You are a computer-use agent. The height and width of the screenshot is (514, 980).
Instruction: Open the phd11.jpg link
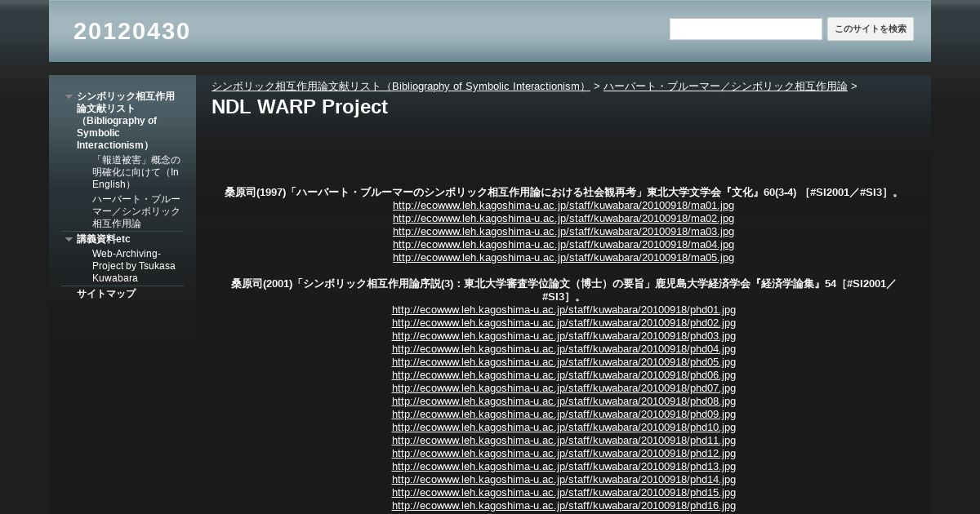(563, 441)
